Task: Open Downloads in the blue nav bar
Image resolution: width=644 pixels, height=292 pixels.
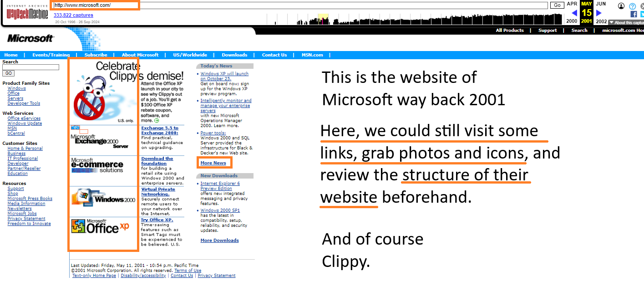Action: (x=234, y=55)
